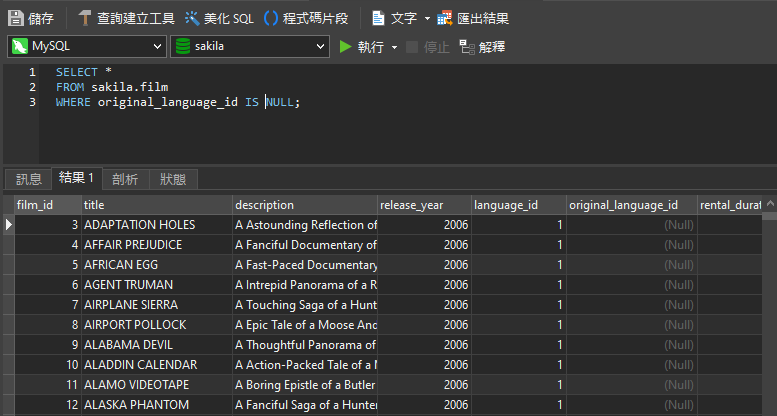Open the sakila database dropdown

tap(319, 46)
